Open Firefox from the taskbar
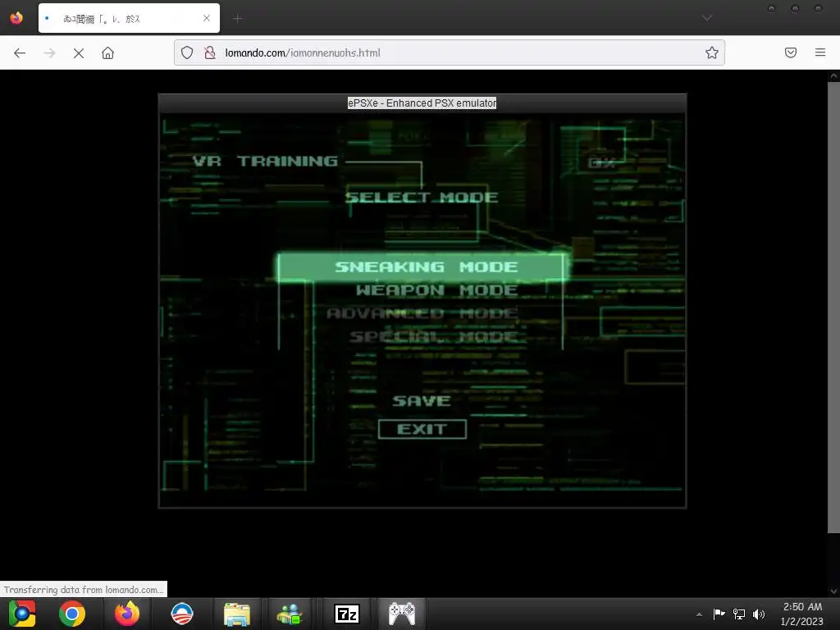Screen dimensions: 840x630 127,614
